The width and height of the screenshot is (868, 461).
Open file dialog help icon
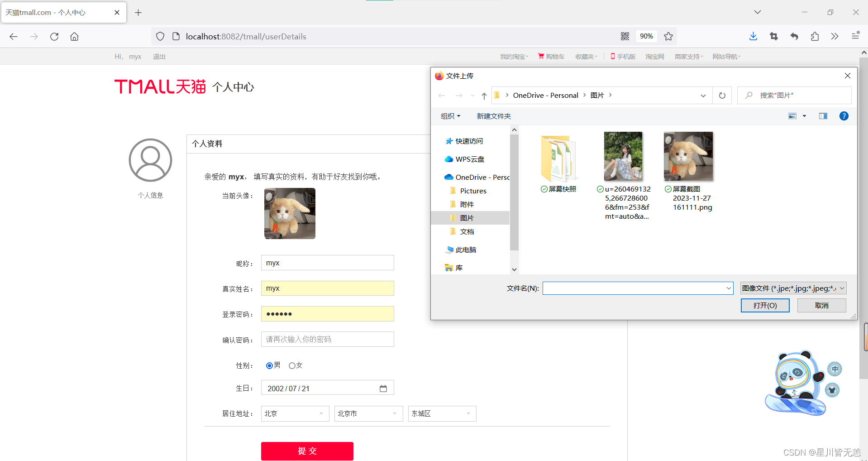[x=844, y=116]
